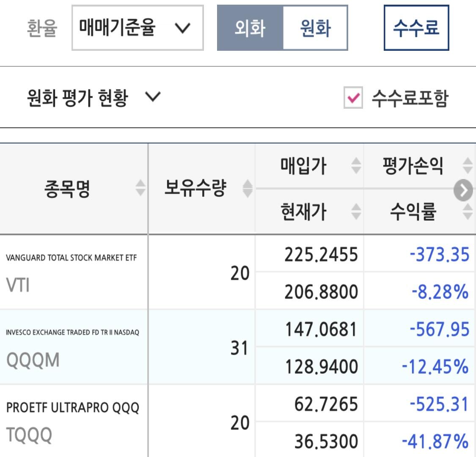Click VTI current price 206.8800
This screenshot has height=457, width=476.
tap(321, 292)
